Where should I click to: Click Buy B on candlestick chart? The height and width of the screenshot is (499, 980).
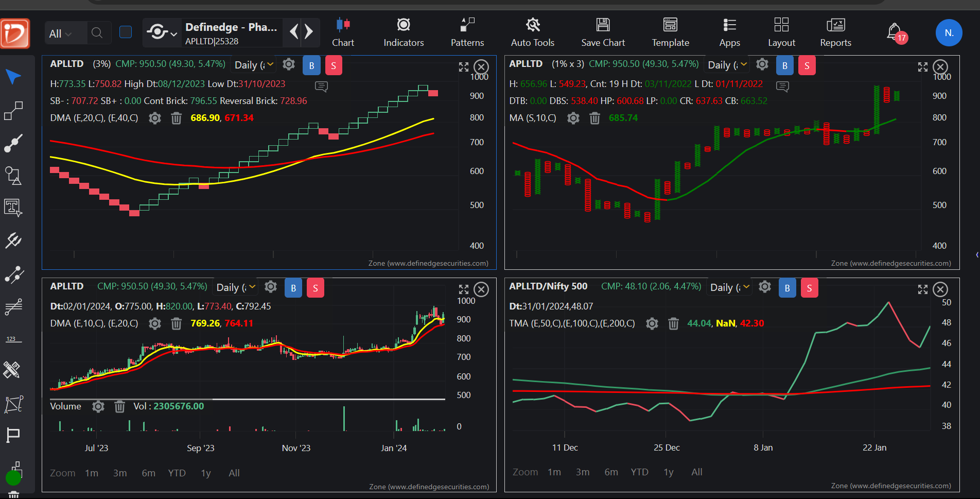click(293, 288)
